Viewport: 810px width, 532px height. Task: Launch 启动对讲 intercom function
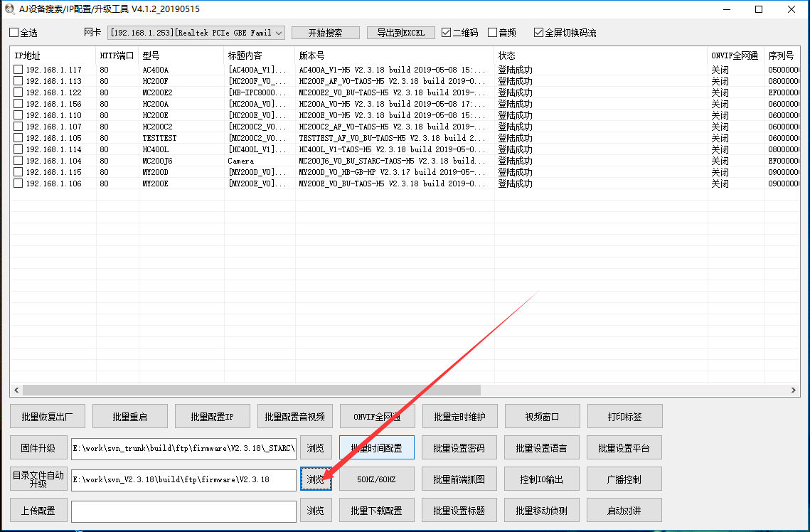pyautogui.click(x=624, y=510)
